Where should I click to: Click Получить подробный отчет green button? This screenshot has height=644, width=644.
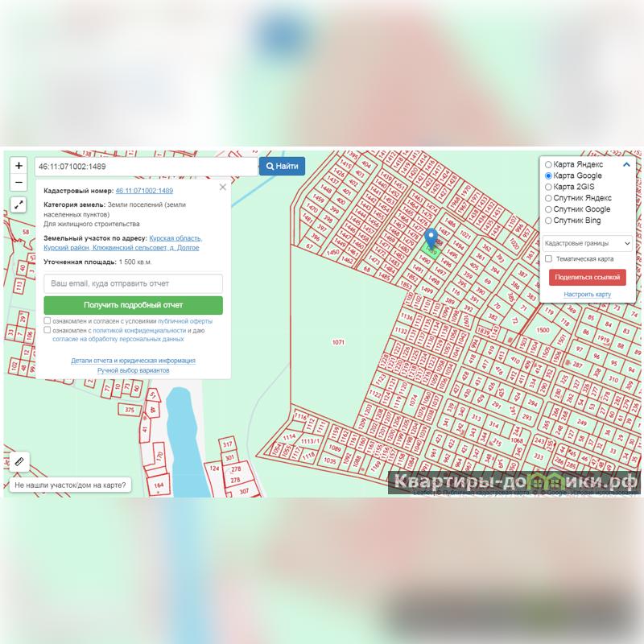[133, 305]
